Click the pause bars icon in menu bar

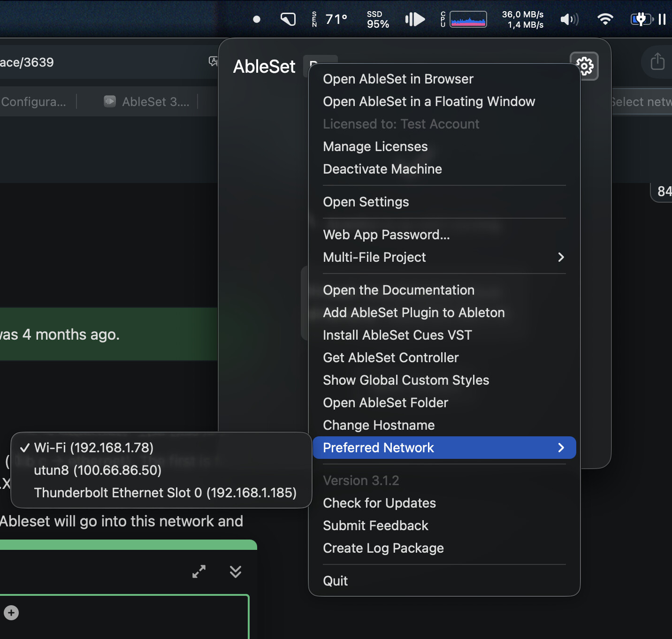662,19
